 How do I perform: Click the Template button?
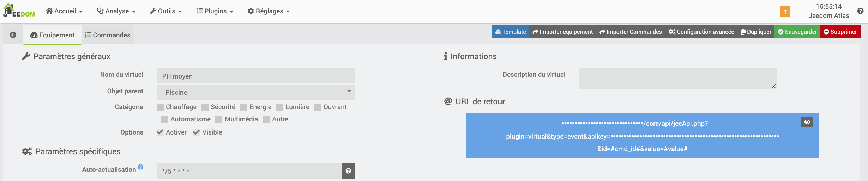[x=510, y=32]
